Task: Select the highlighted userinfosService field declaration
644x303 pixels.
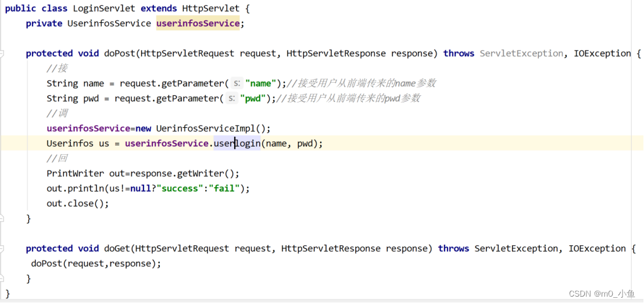Action: [198, 23]
